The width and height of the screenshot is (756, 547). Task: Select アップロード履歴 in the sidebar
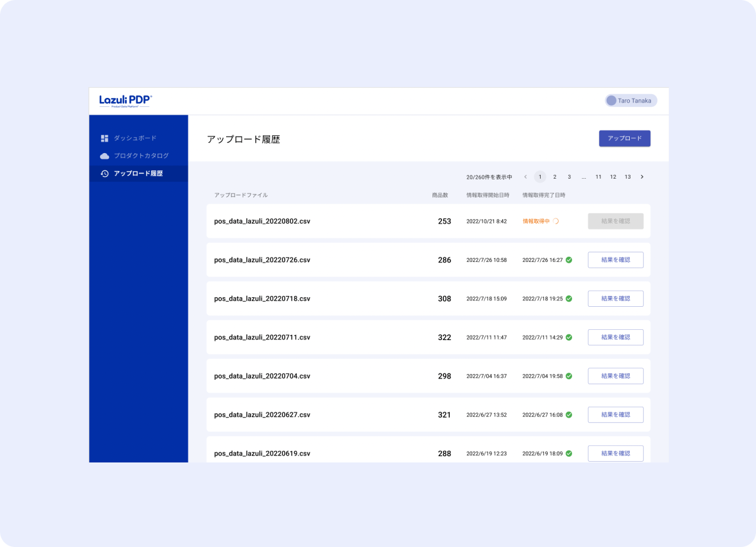pyautogui.click(x=138, y=174)
